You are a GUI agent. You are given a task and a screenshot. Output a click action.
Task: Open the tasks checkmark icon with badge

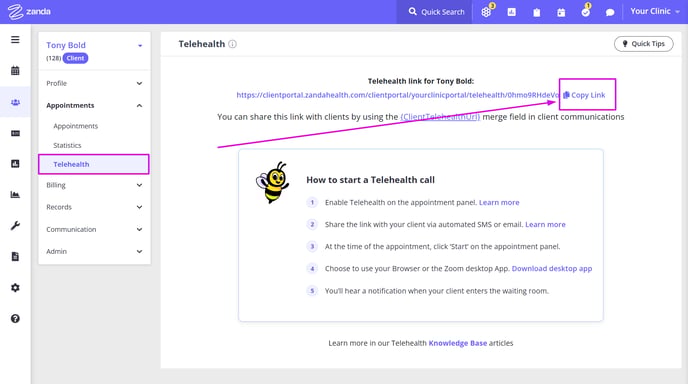click(586, 12)
